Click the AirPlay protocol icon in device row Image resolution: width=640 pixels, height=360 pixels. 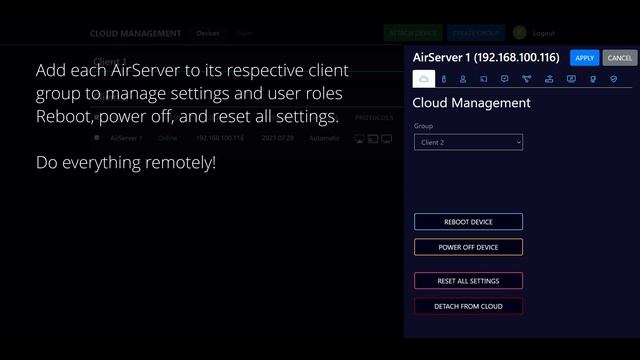pyautogui.click(x=359, y=139)
